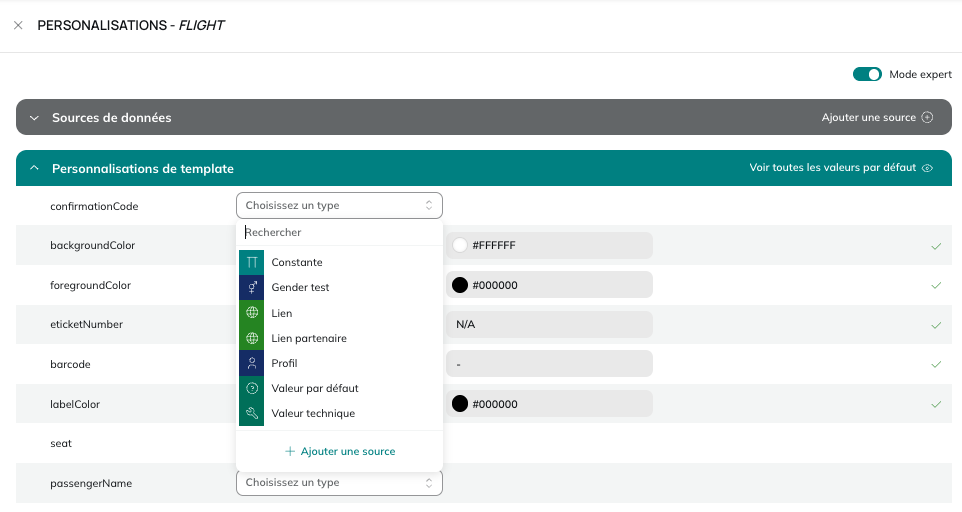This screenshot has height=512, width=962.
Task: Click the backgroundColor #FFFFFF value field
Action: click(549, 245)
